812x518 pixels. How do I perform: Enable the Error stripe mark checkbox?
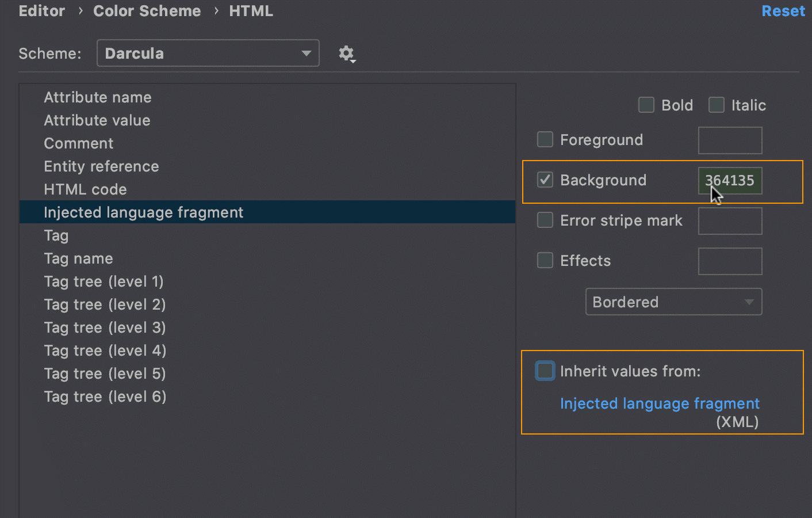(545, 220)
